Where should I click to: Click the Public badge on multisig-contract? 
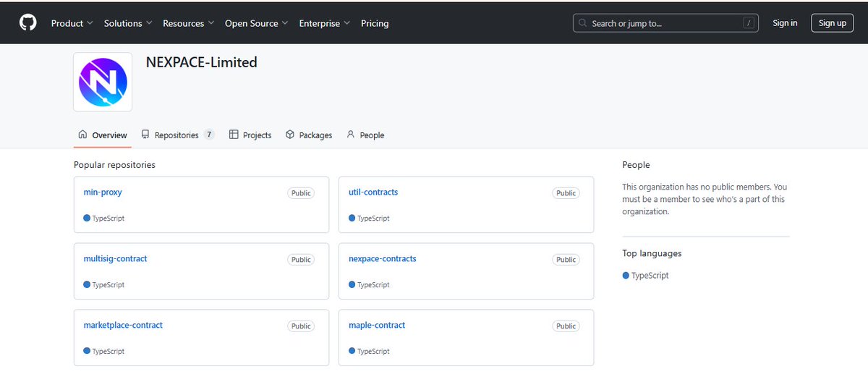pyautogui.click(x=301, y=260)
